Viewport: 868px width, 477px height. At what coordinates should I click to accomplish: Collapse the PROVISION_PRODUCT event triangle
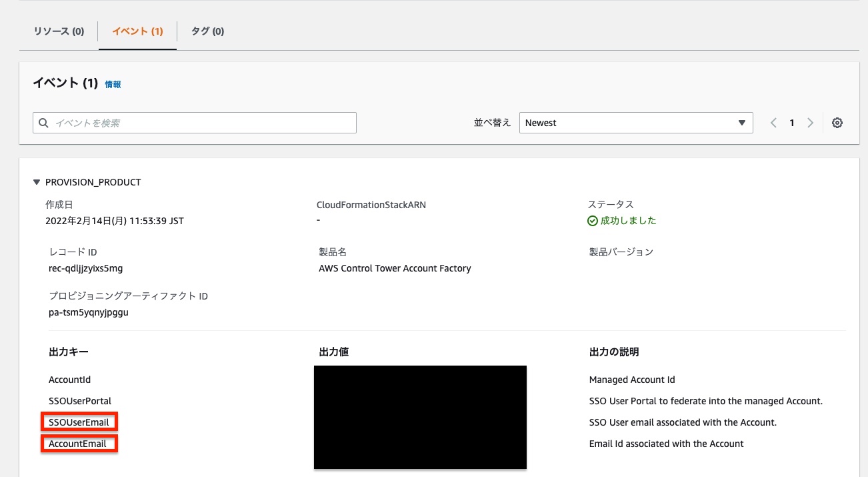[37, 182]
